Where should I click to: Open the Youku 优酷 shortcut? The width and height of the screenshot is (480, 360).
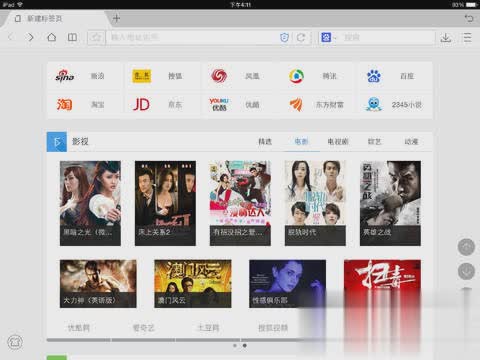(240, 105)
